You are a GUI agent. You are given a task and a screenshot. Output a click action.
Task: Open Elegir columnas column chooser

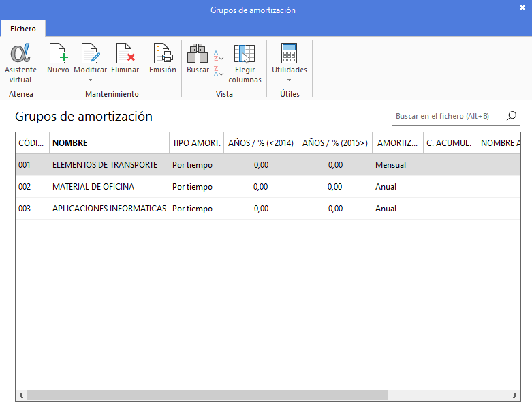point(245,63)
